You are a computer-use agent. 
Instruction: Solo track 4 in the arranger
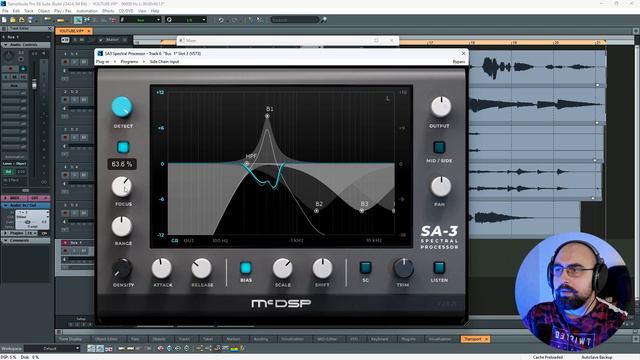(75, 175)
